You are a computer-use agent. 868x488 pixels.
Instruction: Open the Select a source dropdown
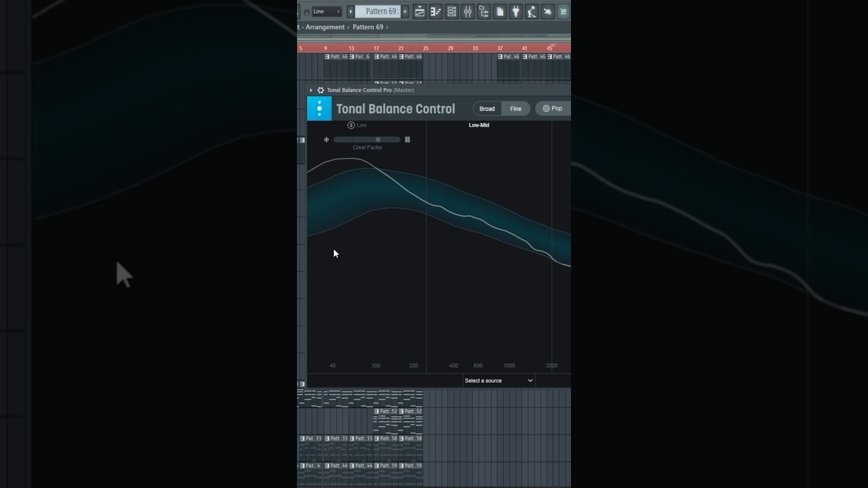[498, 380]
